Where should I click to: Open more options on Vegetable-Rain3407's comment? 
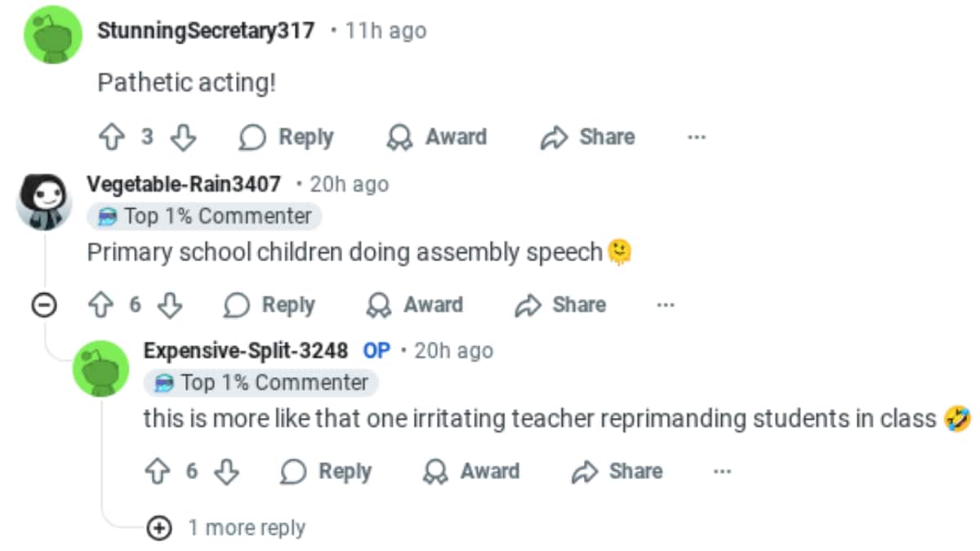click(x=666, y=305)
